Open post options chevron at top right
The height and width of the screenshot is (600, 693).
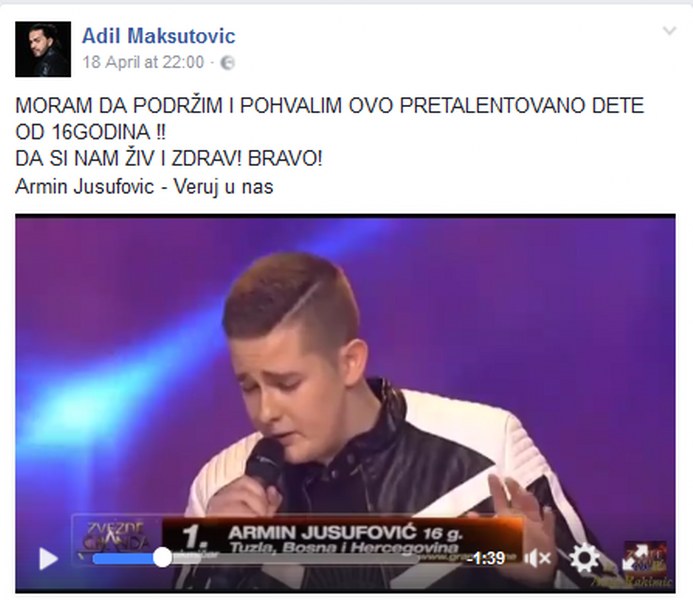[670, 30]
